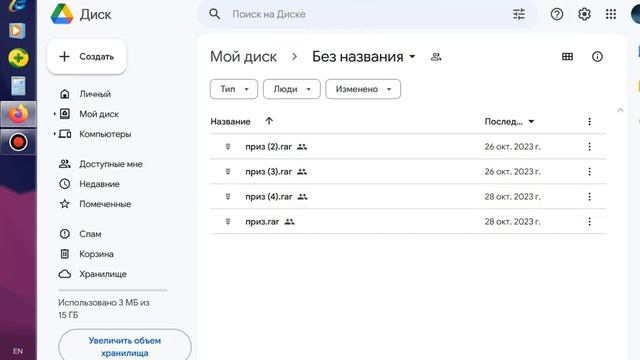The width and height of the screenshot is (640, 360).
Task: Open file icon of приз (3).rar
Action: pyautogui.click(x=228, y=171)
